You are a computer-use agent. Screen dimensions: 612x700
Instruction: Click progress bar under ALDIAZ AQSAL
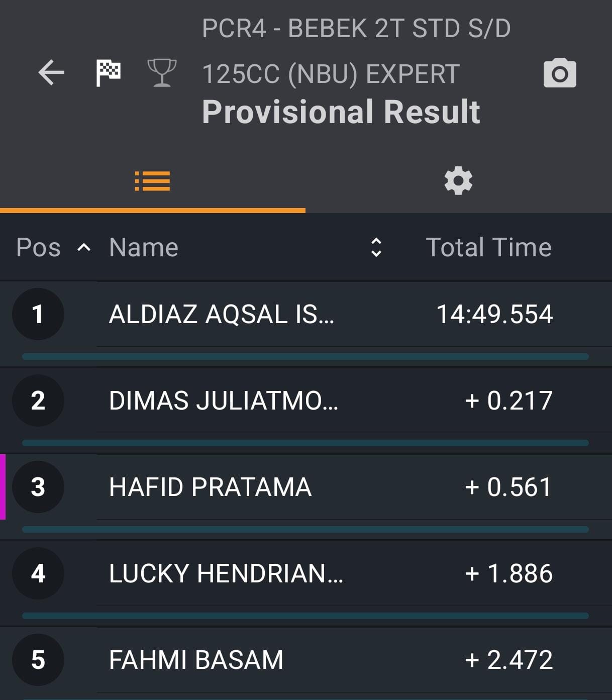[305, 356]
